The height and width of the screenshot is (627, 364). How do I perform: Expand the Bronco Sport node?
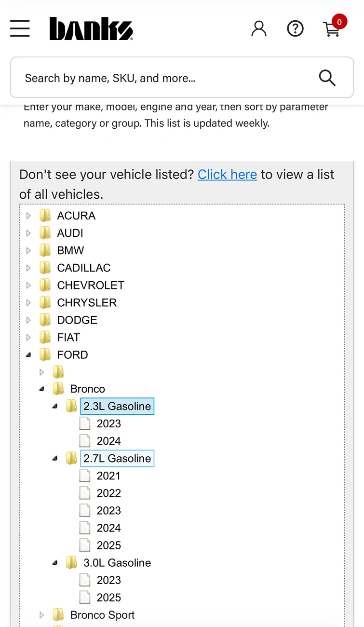(41, 615)
